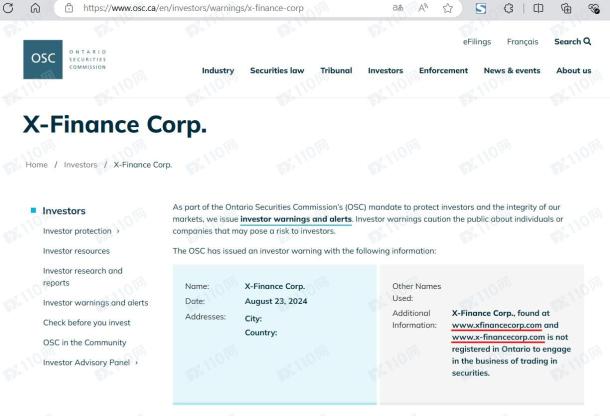Viewport: 610px width, 416px height.
Task: Add page to favorites with star icon
Action: (x=448, y=8)
